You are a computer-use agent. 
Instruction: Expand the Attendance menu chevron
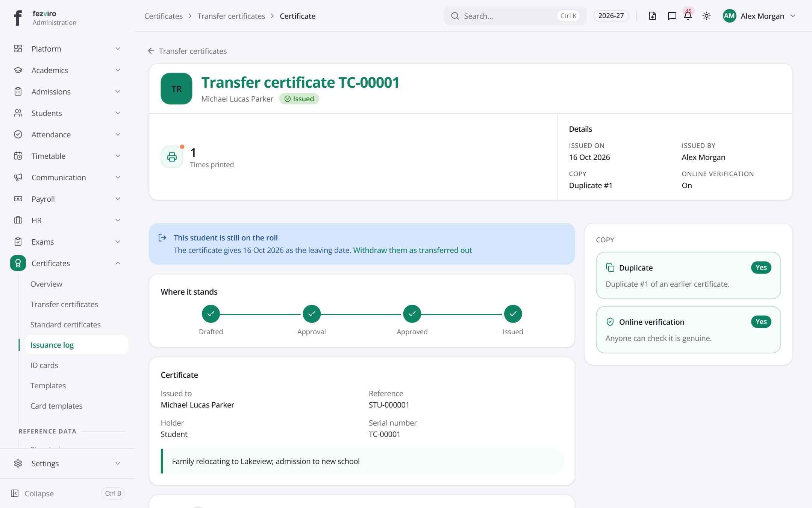(118, 134)
